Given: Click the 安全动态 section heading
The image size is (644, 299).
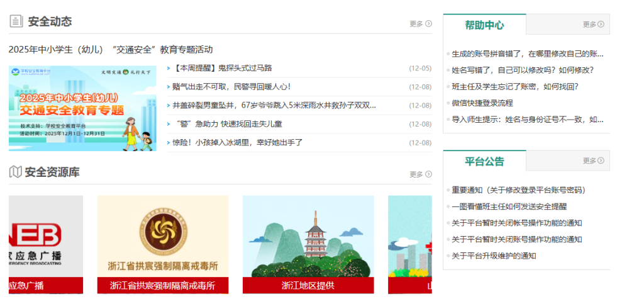Looking at the screenshot, I should click(50, 21).
